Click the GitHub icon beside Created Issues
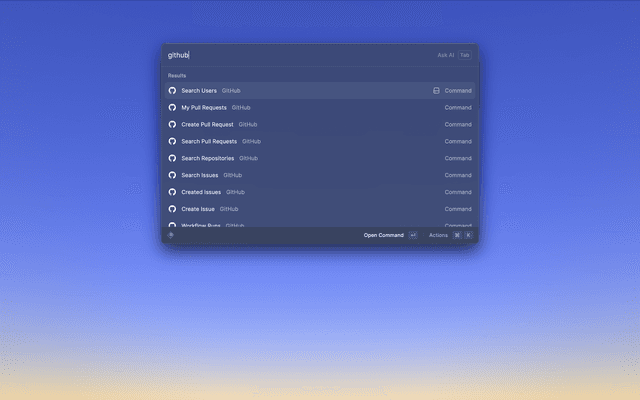This screenshot has width=640, height=400. (172, 192)
